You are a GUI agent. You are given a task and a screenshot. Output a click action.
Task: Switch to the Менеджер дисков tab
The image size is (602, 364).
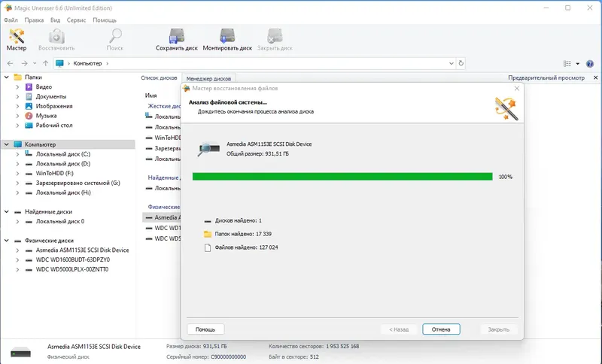pos(208,79)
